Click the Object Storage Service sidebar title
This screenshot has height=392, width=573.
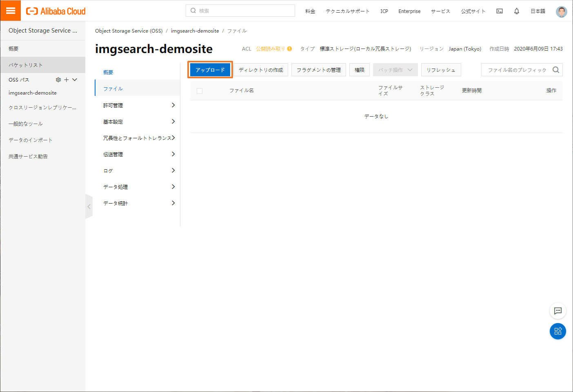pos(43,31)
